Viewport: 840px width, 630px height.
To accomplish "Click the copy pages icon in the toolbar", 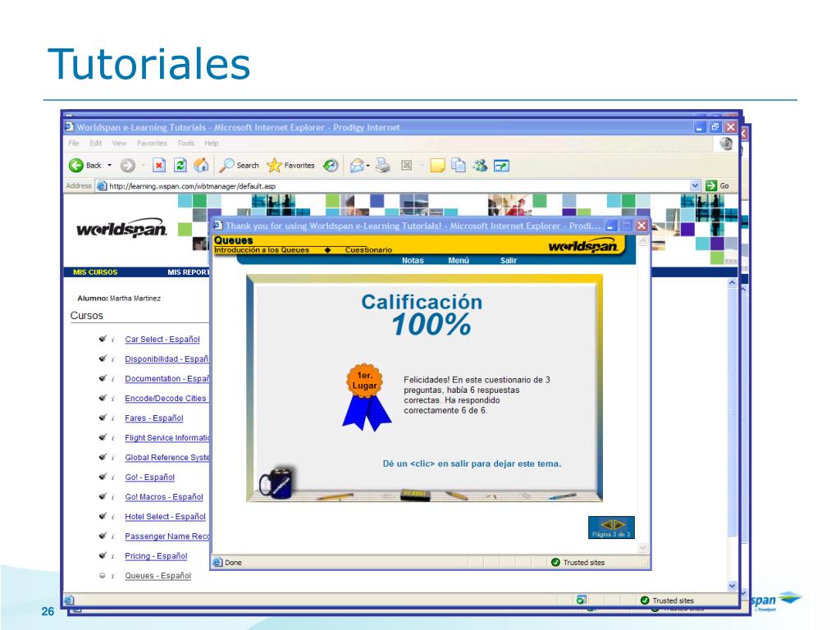I will click(459, 166).
